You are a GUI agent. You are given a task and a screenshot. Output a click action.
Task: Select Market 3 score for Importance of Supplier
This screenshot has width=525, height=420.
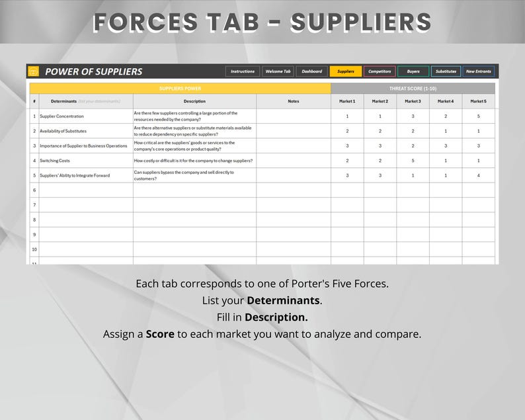[413, 146]
